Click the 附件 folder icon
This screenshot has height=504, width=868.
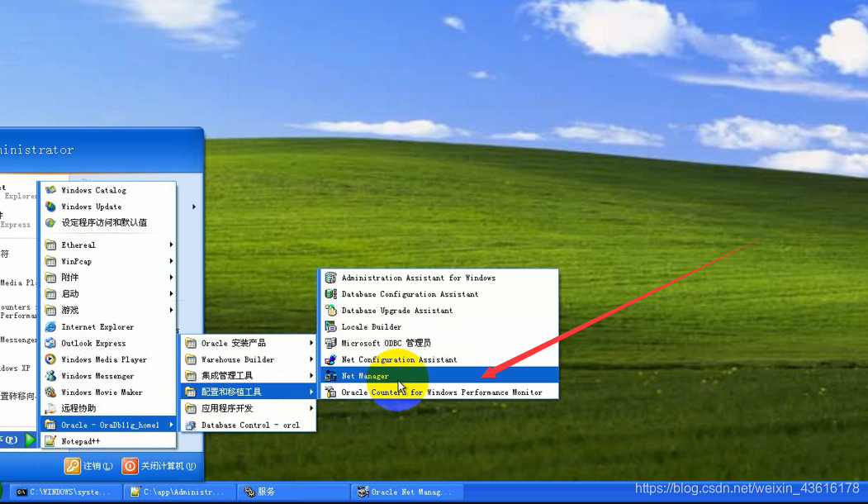tap(51, 278)
